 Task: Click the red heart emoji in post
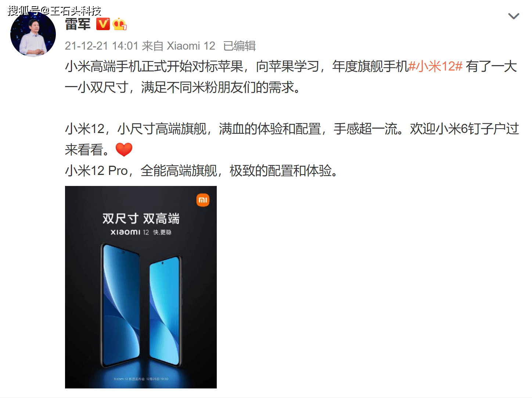pos(124,150)
